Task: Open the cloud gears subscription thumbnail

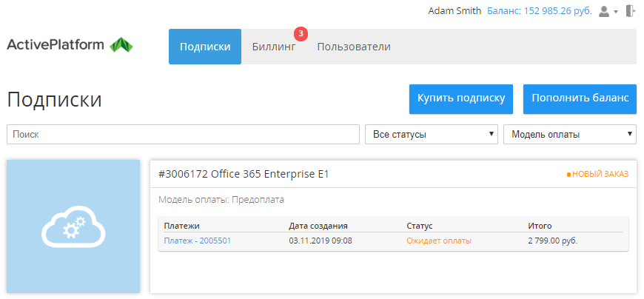Action: point(73,226)
